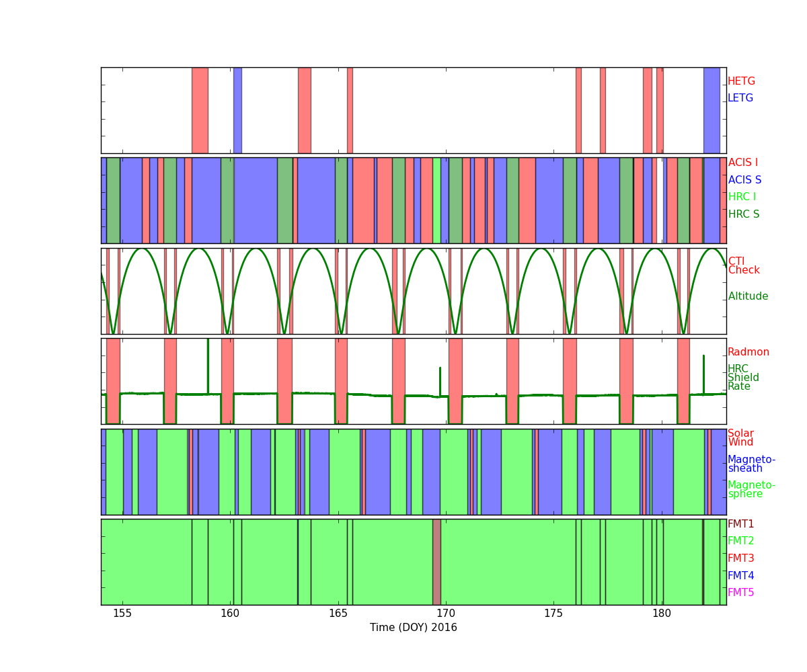Select the ACIS S legend label
This screenshot has height=672, width=807.
[744, 180]
